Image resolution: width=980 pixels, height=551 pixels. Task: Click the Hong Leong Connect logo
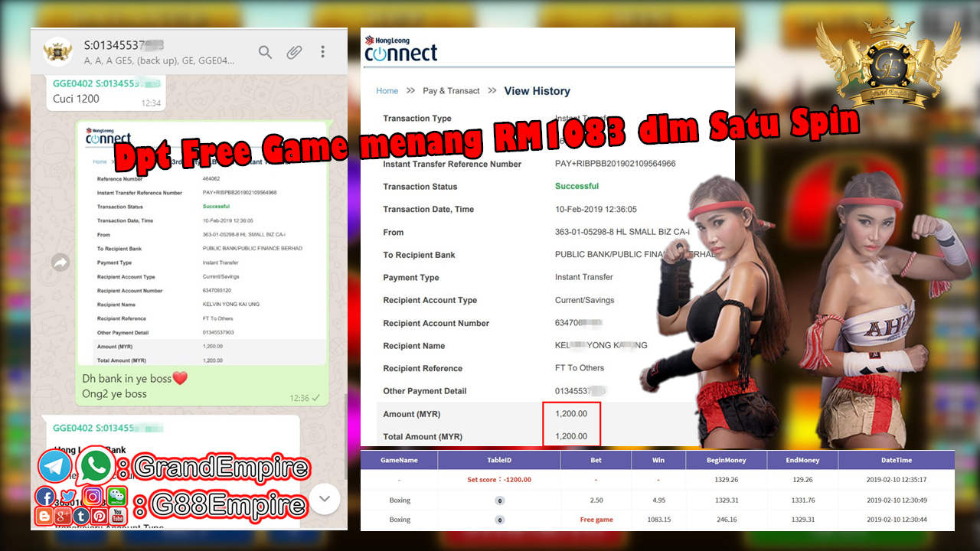tap(400, 48)
